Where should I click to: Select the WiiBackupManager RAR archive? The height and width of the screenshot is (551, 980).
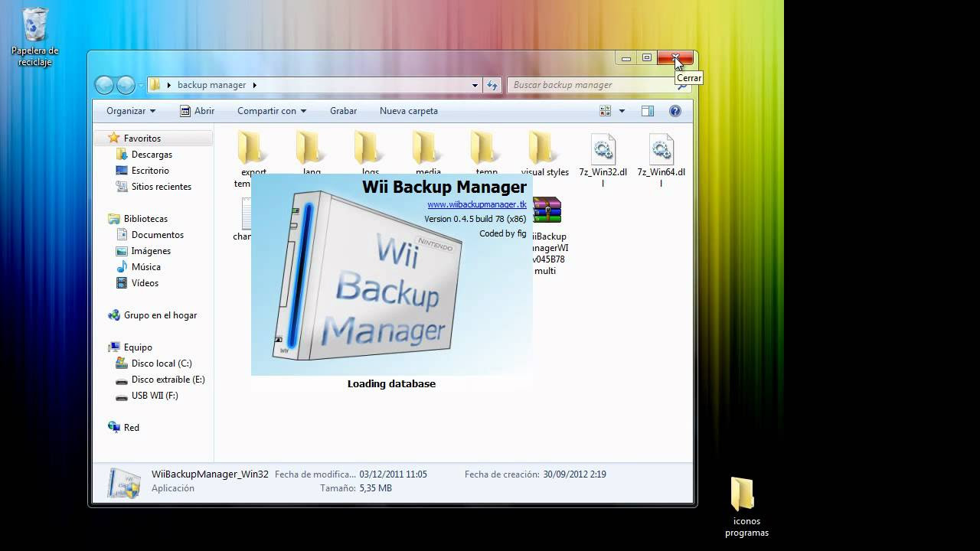[548, 236]
